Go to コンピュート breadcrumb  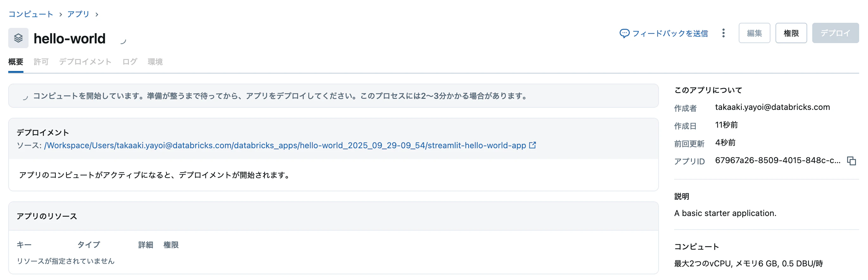click(x=31, y=14)
